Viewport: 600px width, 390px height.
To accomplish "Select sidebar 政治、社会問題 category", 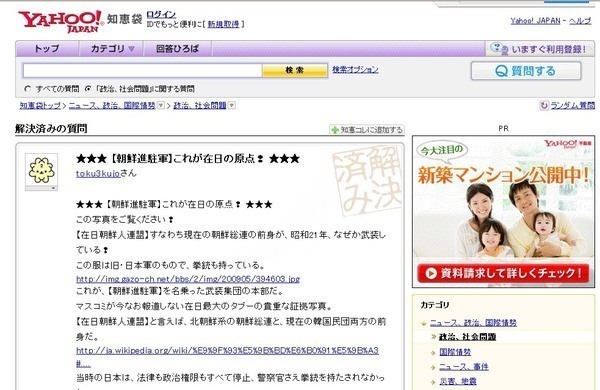I will pos(467,337).
